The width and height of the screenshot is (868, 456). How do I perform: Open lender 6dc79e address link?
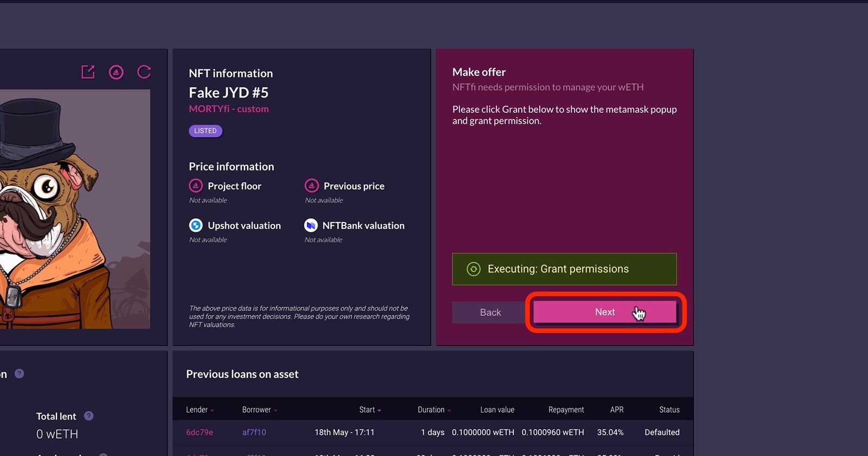pos(200,432)
